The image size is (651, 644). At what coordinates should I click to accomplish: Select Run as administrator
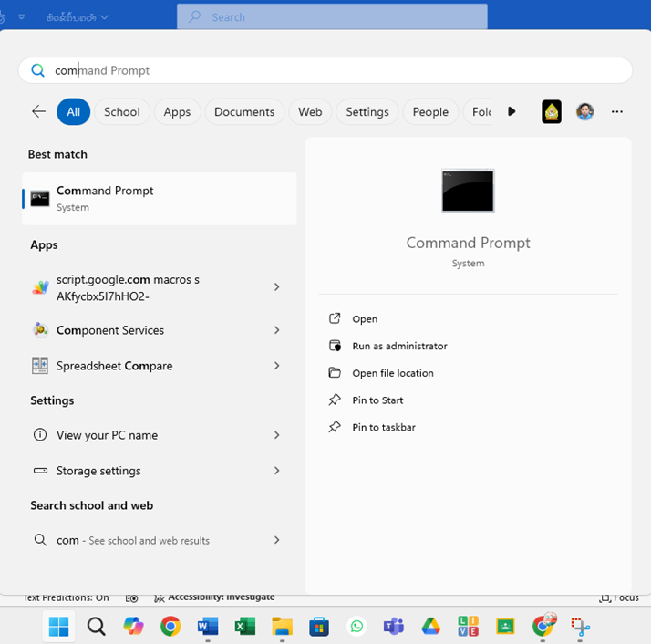(399, 346)
